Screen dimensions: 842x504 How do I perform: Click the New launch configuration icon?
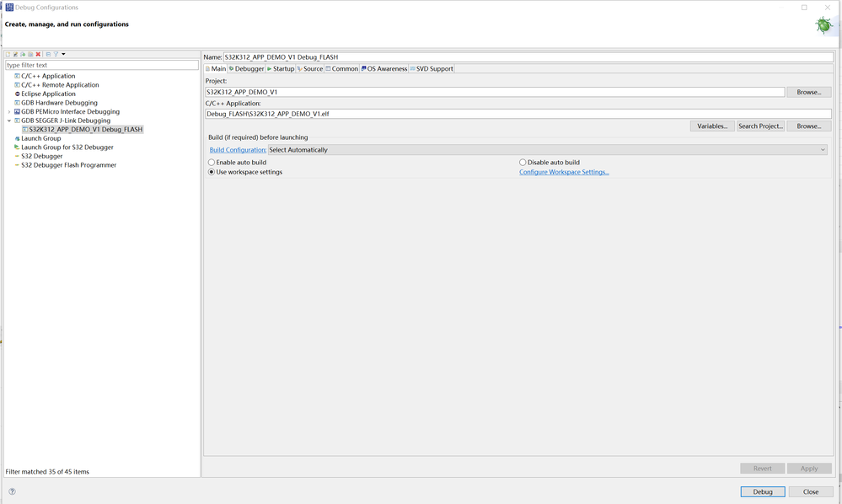pos(8,54)
